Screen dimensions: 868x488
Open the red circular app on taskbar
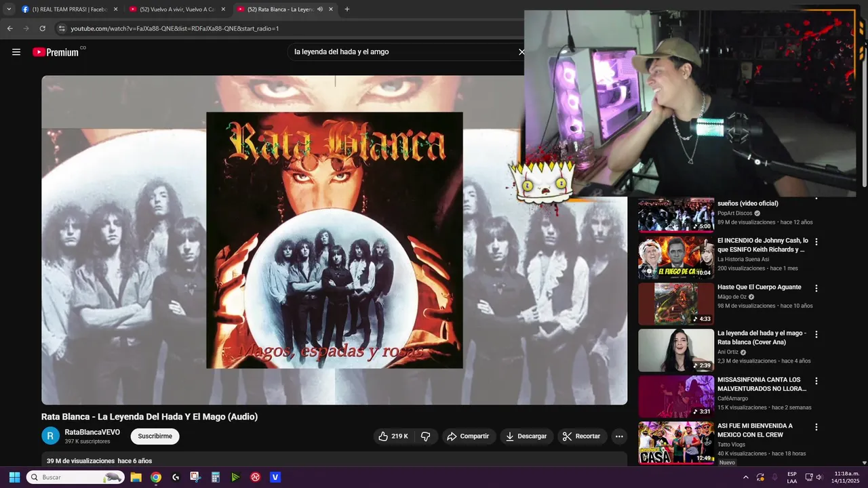click(256, 477)
